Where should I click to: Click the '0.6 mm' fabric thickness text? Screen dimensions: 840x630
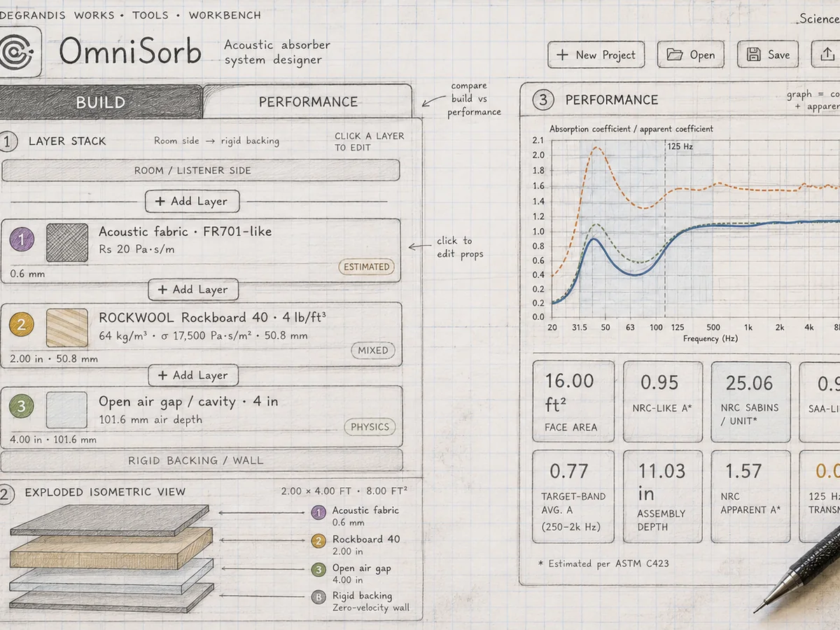tap(27, 274)
